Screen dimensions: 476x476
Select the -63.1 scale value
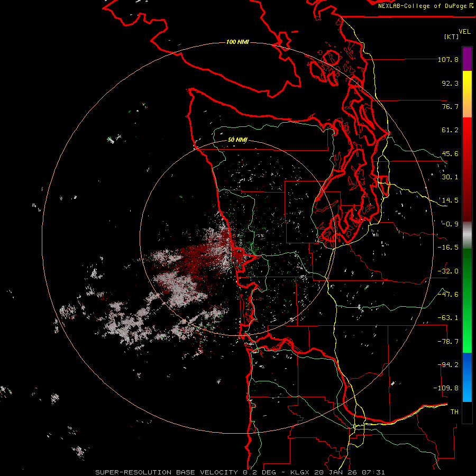pyautogui.click(x=448, y=318)
